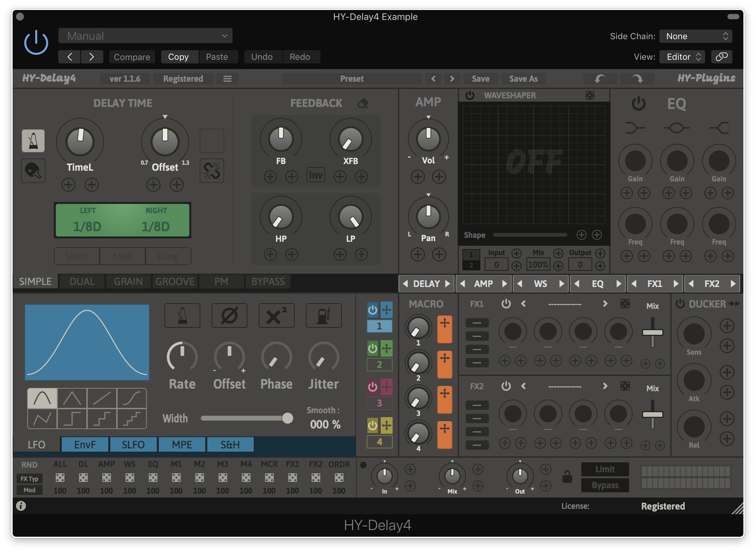Click the LFO x-squared icon
The image size is (756, 552).
point(276,316)
